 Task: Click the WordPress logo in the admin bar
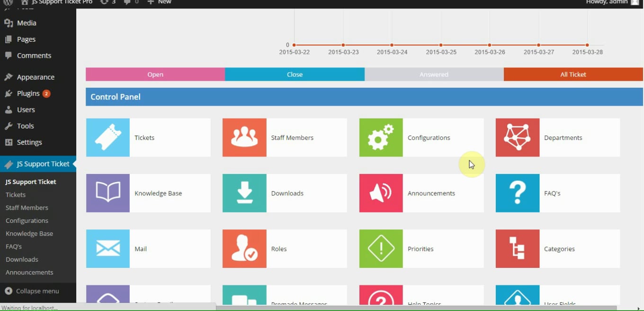(x=8, y=2)
